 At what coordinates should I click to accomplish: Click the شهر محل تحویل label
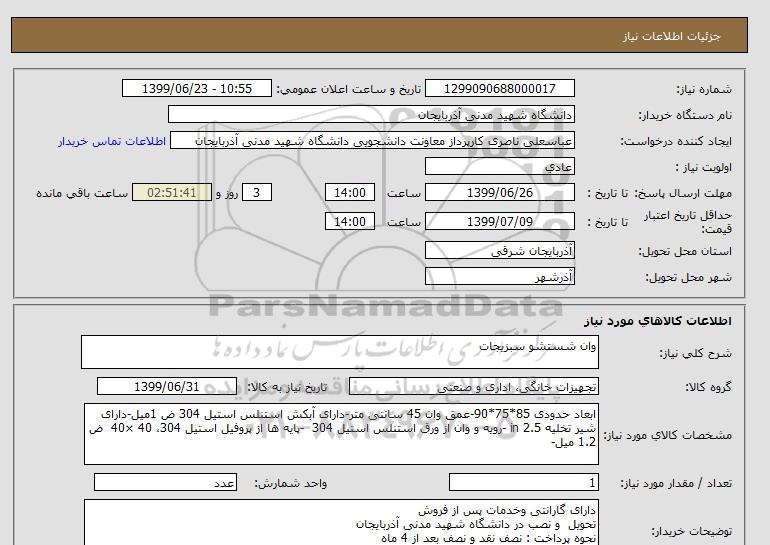688,277
